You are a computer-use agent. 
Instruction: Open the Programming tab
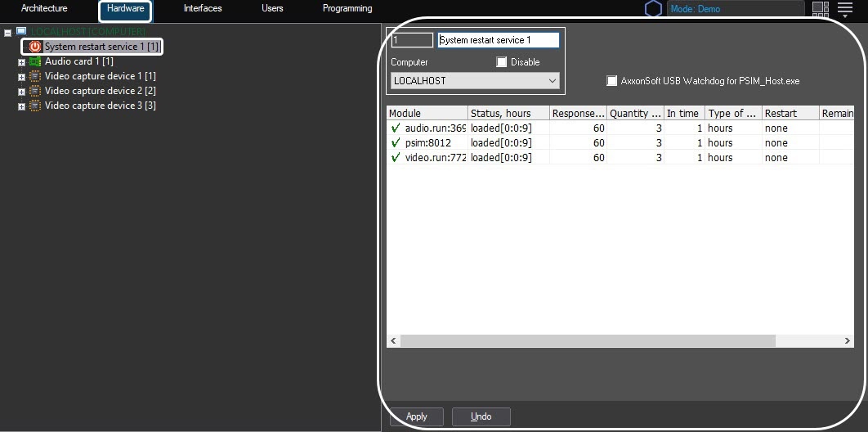pyautogui.click(x=347, y=9)
